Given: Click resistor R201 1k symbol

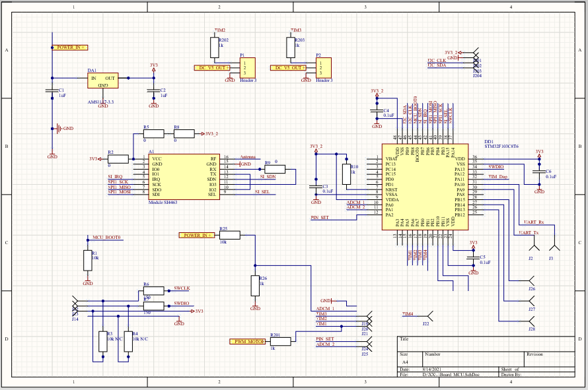Looking at the screenshot, I should pos(281,341).
